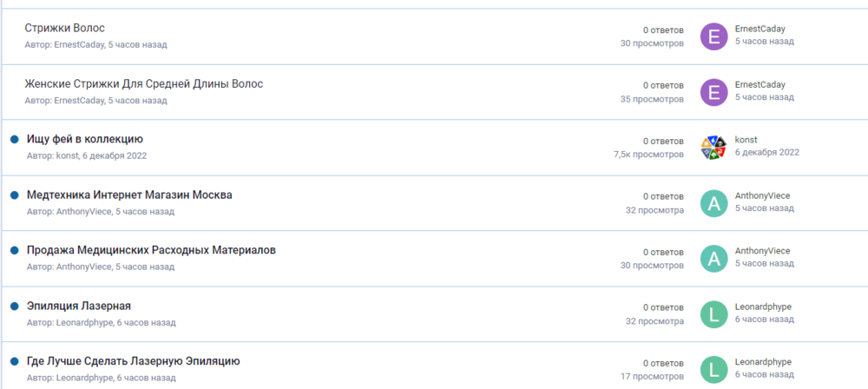The image size is (868, 389).
Task: Click AnthonyViece avatar in Продажа Медицинских row
Action: coord(713,259)
